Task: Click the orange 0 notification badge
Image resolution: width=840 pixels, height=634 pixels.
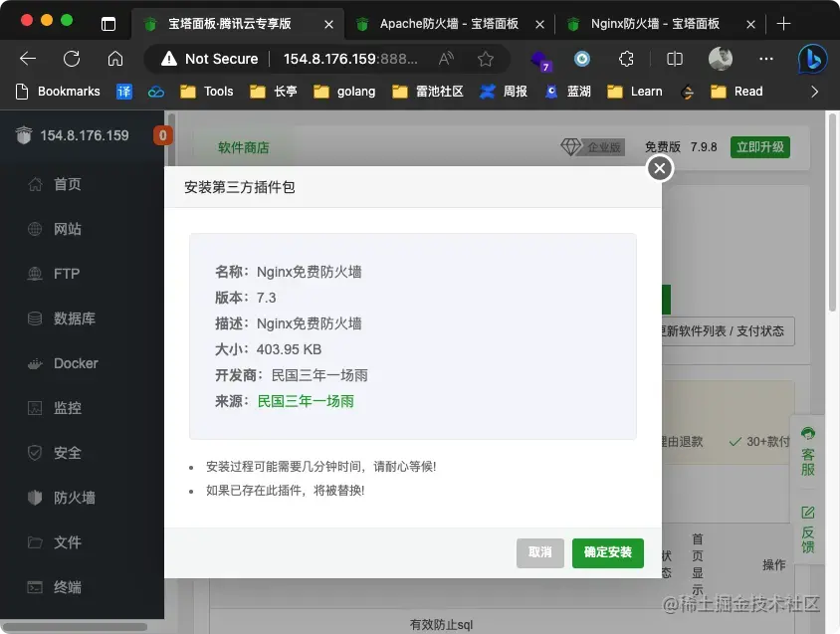Action: [x=163, y=135]
